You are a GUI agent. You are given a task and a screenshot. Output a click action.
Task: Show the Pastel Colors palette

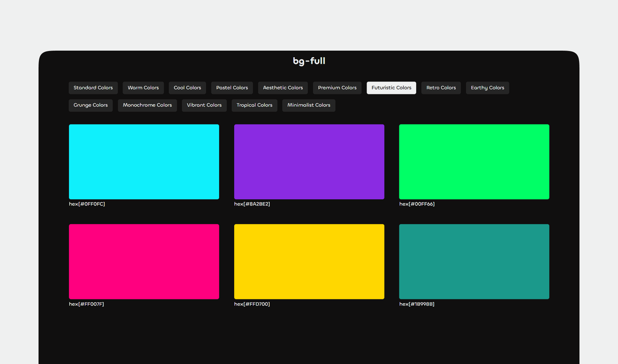click(232, 88)
